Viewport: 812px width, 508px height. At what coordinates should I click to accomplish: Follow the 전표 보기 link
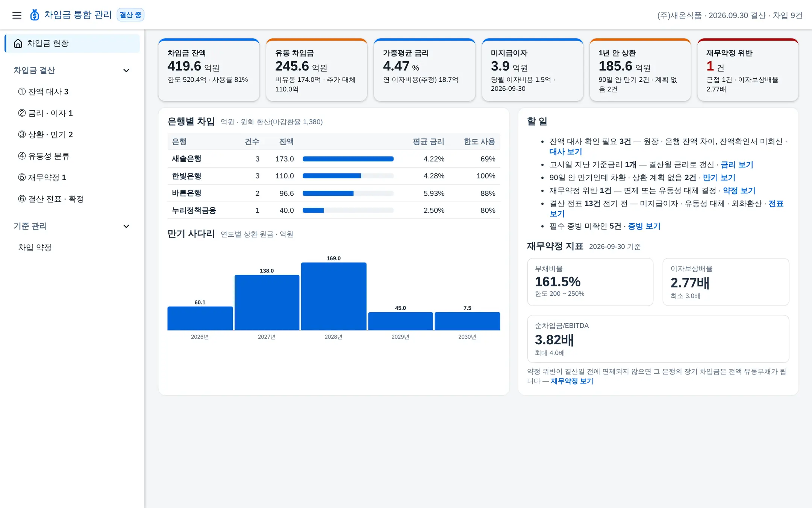[x=776, y=204]
